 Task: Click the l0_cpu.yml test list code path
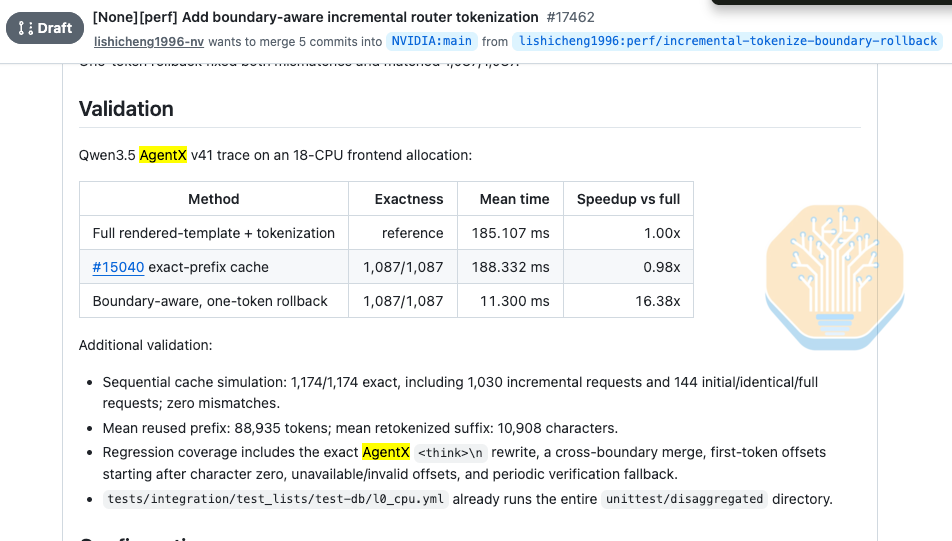[x=276, y=499]
